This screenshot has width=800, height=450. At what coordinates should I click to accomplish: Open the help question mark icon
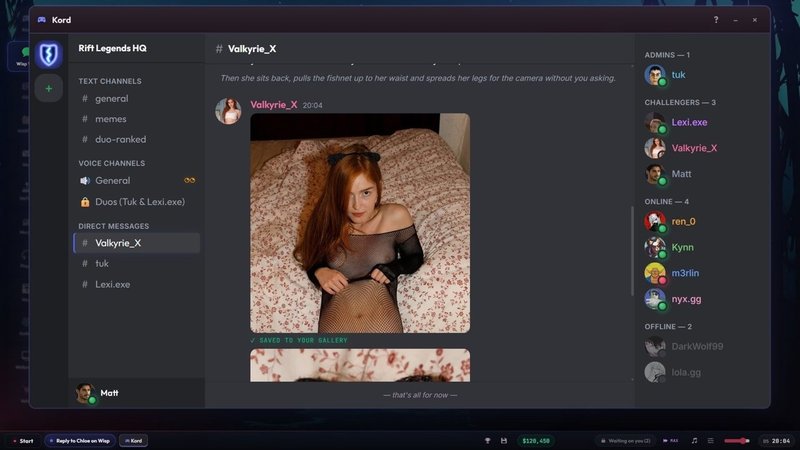(716, 20)
